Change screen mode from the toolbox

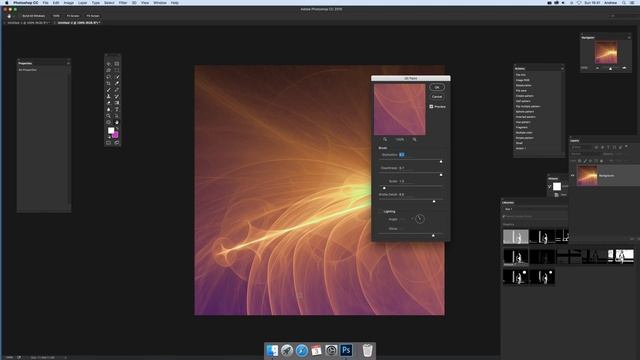(x=117, y=143)
